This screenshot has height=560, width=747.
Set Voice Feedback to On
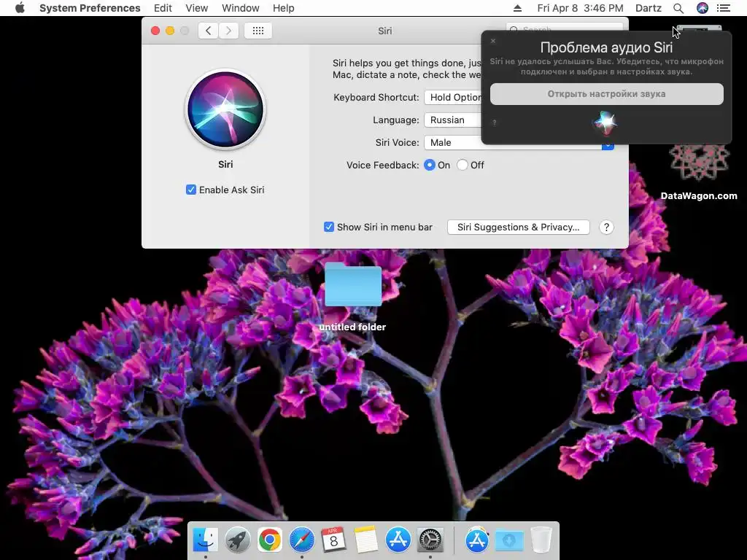[x=429, y=165]
